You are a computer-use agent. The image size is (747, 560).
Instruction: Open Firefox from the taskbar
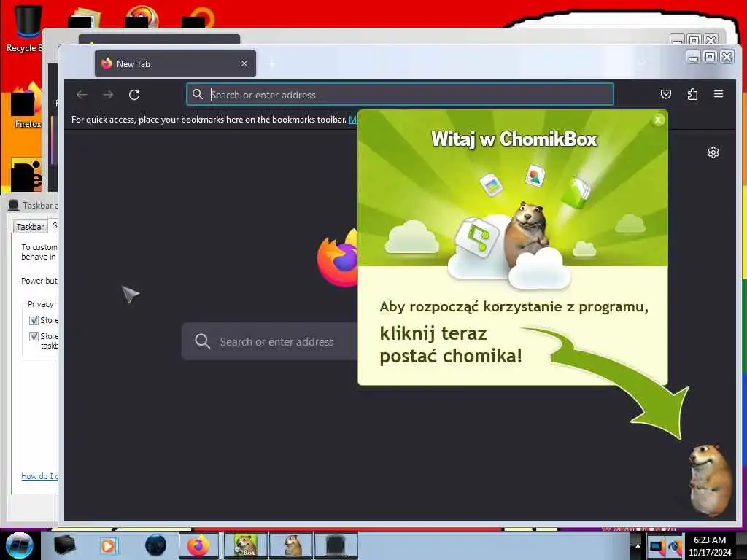pos(198,545)
